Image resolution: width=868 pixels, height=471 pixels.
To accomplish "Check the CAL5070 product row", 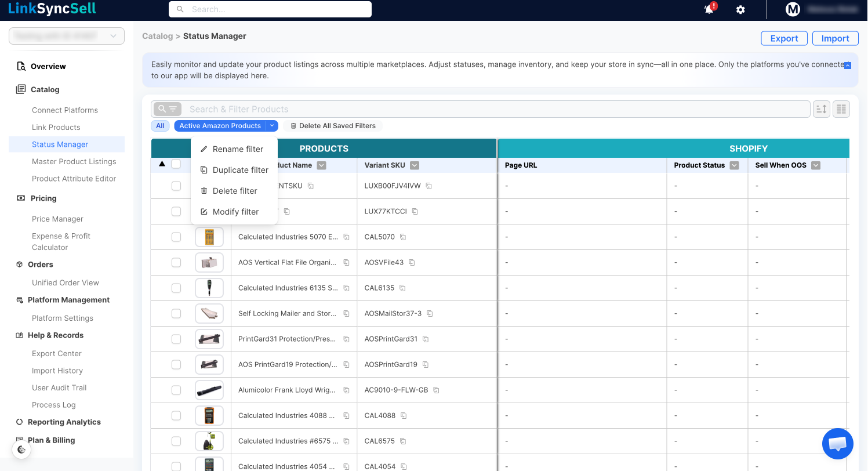I will pyautogui.click(x=176, y=237).
